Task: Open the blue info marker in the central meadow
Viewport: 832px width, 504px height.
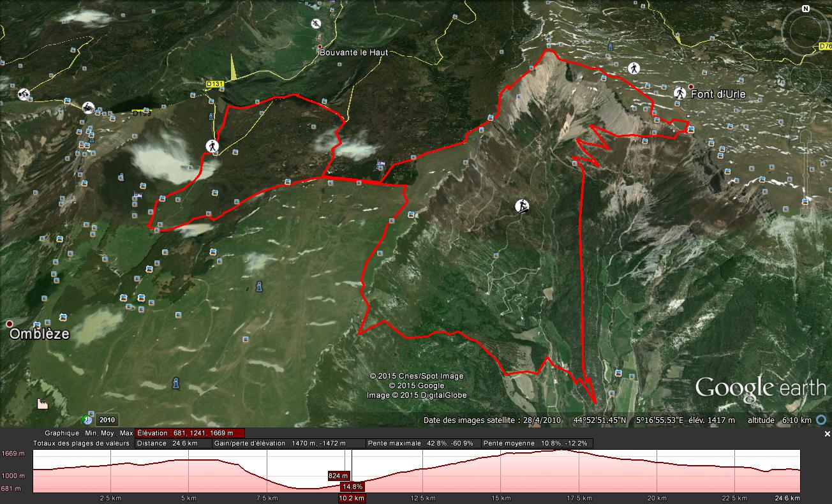Action: click(x=258, y=286)
